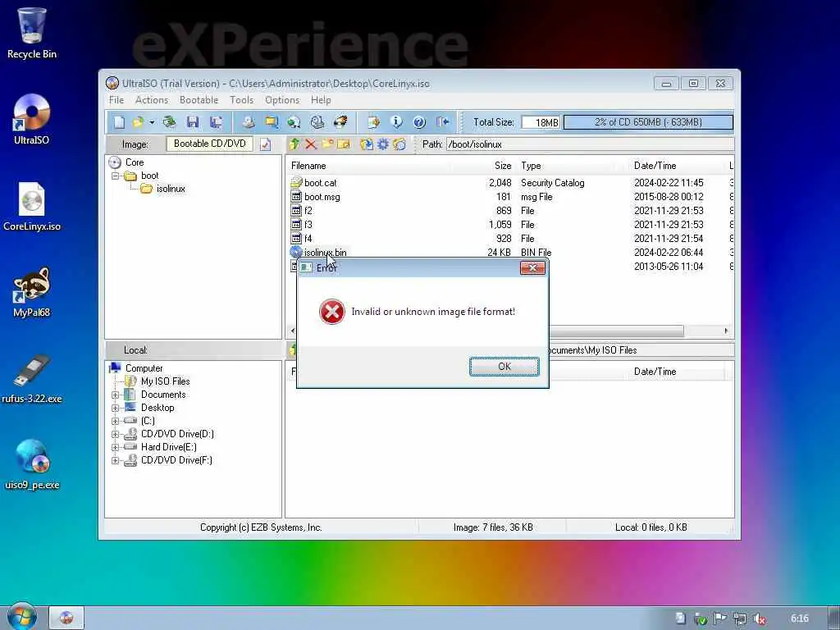Select the CoreLinyx.iso desktop icon
Screen dimensions: 840x630
pos(32,206)
